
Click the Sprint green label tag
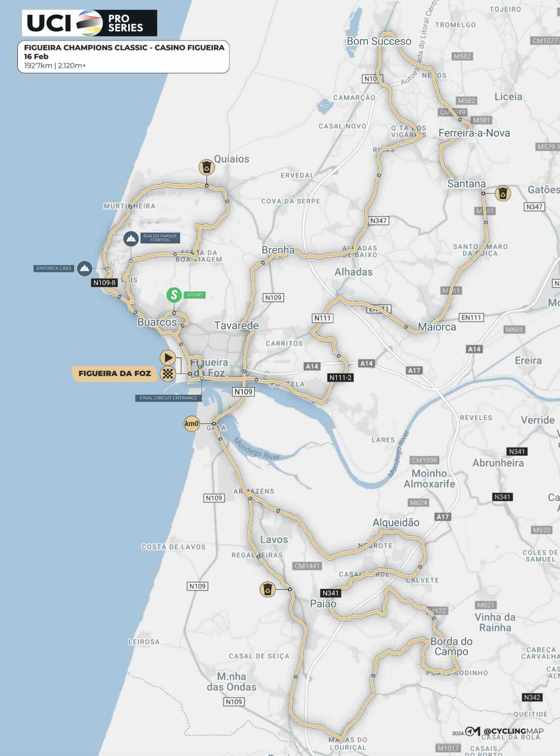195,295
